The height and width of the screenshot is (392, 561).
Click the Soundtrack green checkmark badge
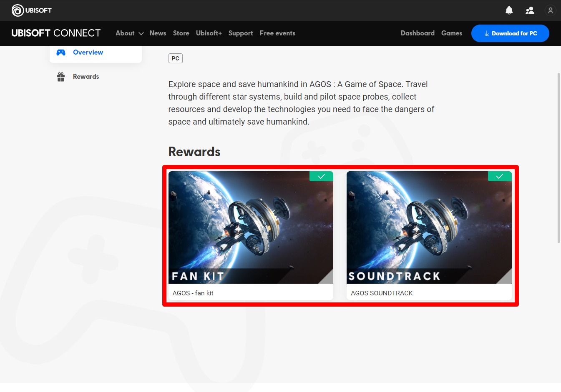click(x=500, y=176)
